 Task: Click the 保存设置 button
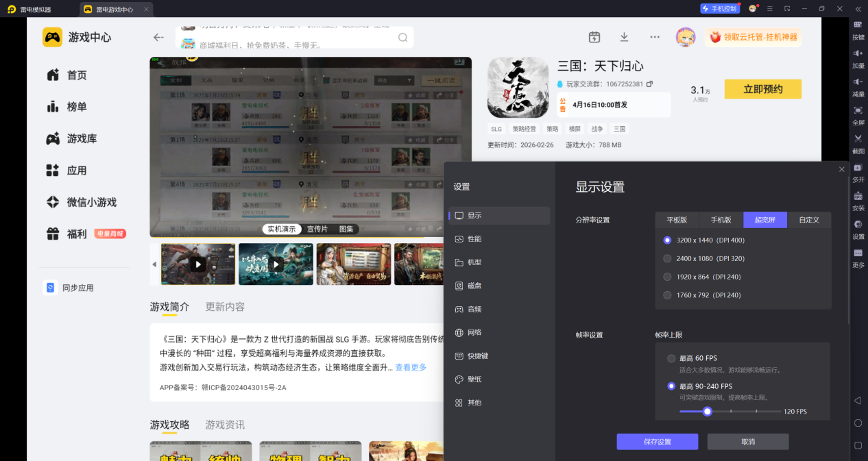click(x=657, y=442)
